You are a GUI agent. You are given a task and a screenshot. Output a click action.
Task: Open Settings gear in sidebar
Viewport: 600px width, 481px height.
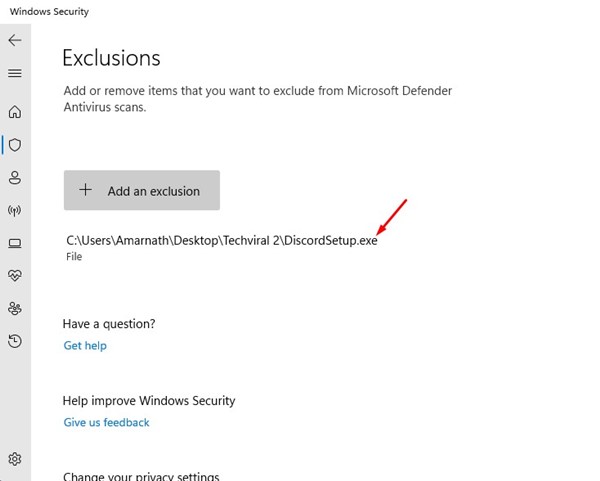click(x=14, y=459)
